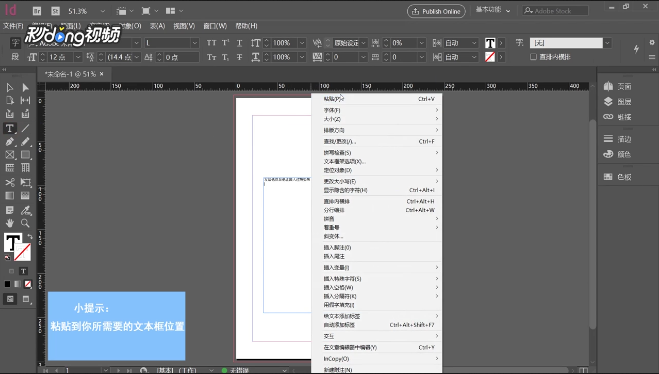Open the font size 12点 dropdown
Viewport: 659px width, 374px height.
click(x=78, y=57)
